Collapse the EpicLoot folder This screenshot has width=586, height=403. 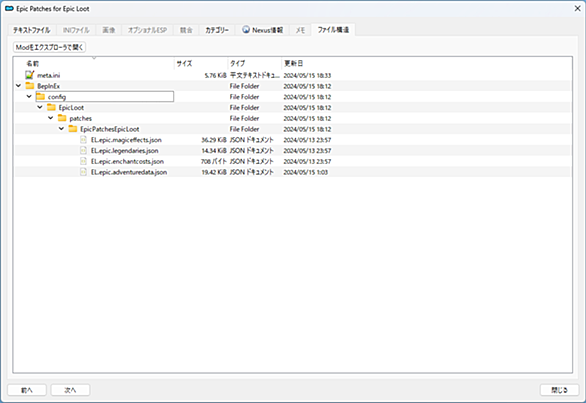point(40,107)
